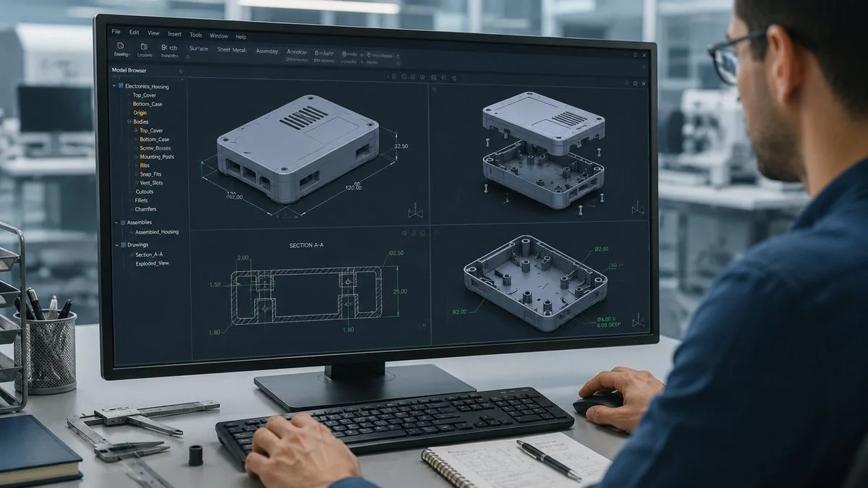
Task: Select the Electronics_Housing root item
Action: pos(146,86)
